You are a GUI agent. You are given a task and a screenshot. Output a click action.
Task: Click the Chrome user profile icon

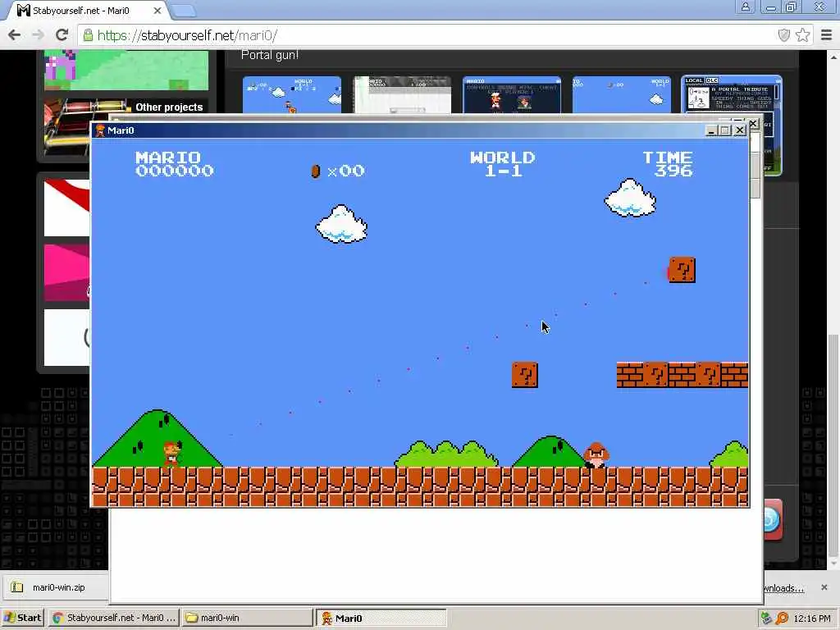click(x=745, y=7)
